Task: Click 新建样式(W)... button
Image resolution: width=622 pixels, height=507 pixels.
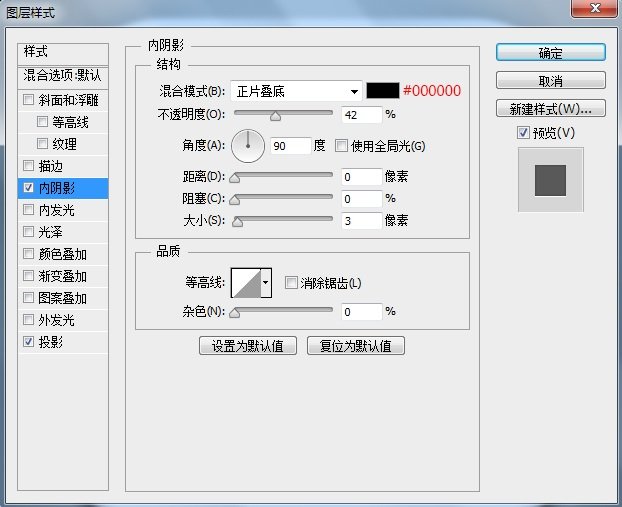Action: point(551,108)
